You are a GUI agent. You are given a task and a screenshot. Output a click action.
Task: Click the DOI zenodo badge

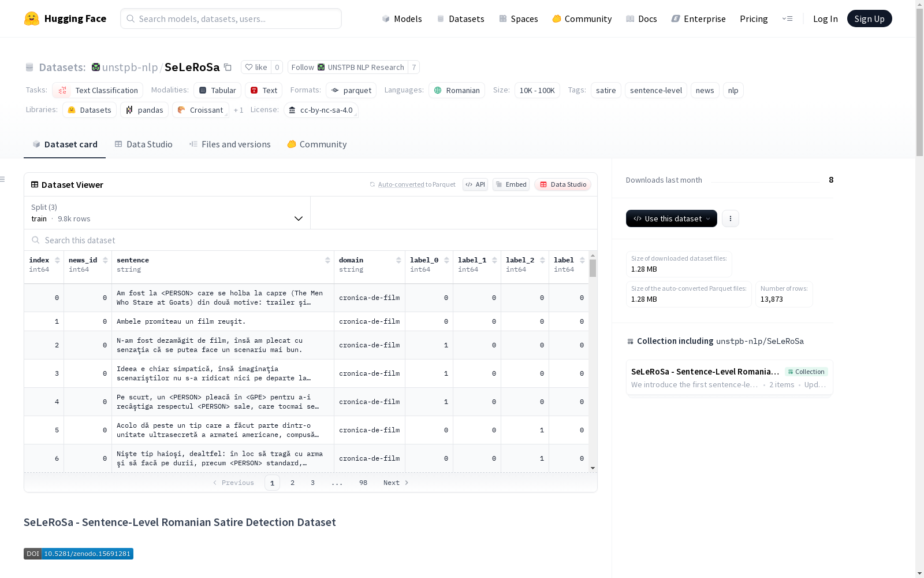pyautogui.click(x=79, y=554)
